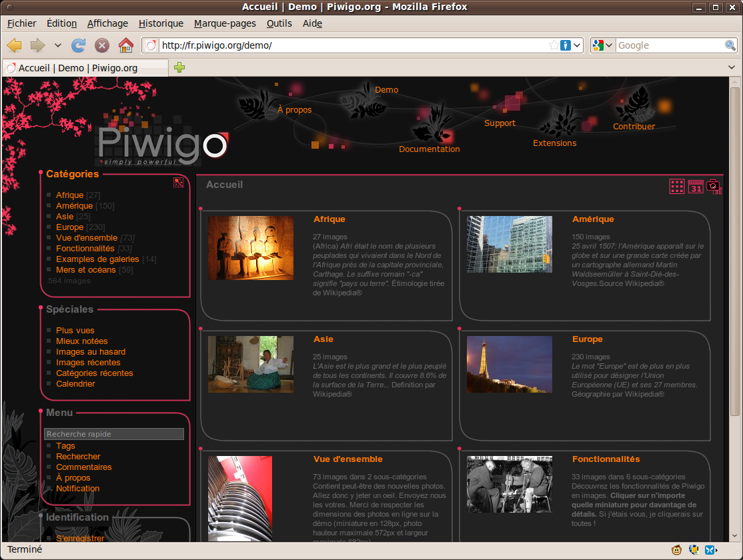Viewport: 743px width, 560px height.
Task: Open the Demo link in the header
Action: click(387, 89)
